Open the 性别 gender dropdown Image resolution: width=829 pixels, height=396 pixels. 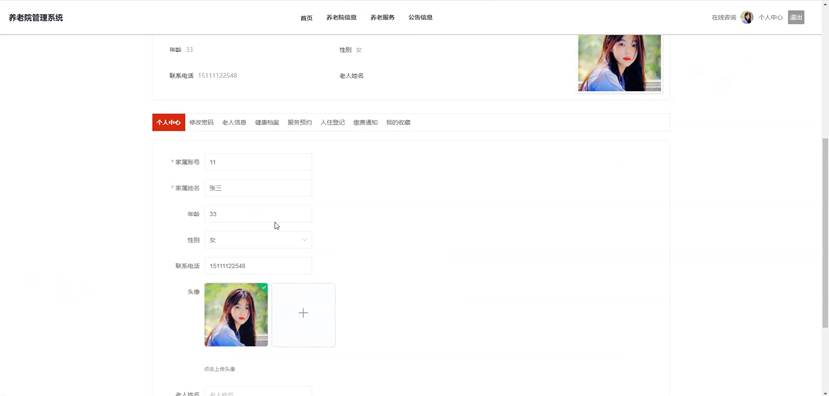click(258, 240)
